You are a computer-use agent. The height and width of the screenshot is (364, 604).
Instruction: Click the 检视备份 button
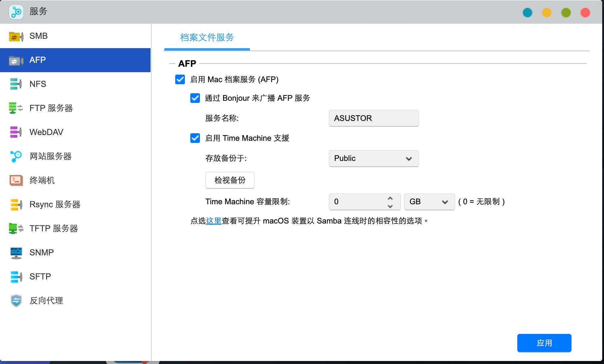[x=230, y=180]
